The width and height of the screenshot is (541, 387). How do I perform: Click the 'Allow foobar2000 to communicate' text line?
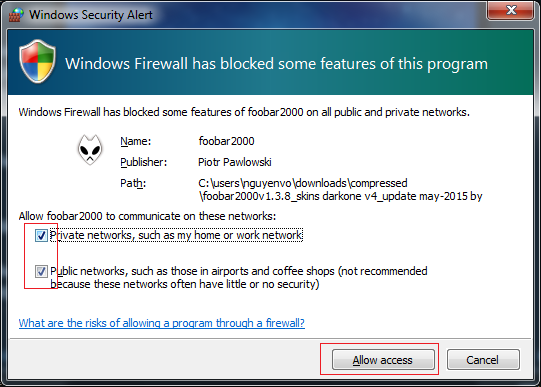pos(147,216)
